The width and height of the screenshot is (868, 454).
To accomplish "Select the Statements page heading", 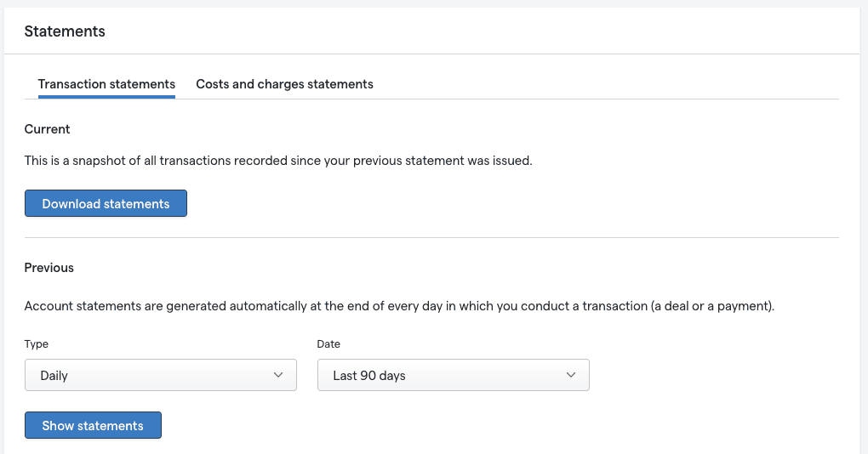I will tap(65, 31).
